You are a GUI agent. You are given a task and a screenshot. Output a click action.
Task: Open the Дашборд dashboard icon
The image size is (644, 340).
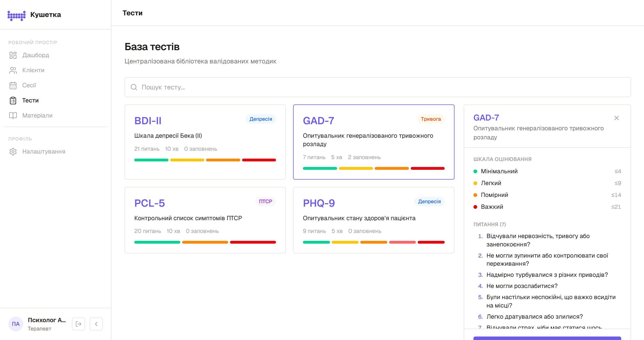click(13, 55)
